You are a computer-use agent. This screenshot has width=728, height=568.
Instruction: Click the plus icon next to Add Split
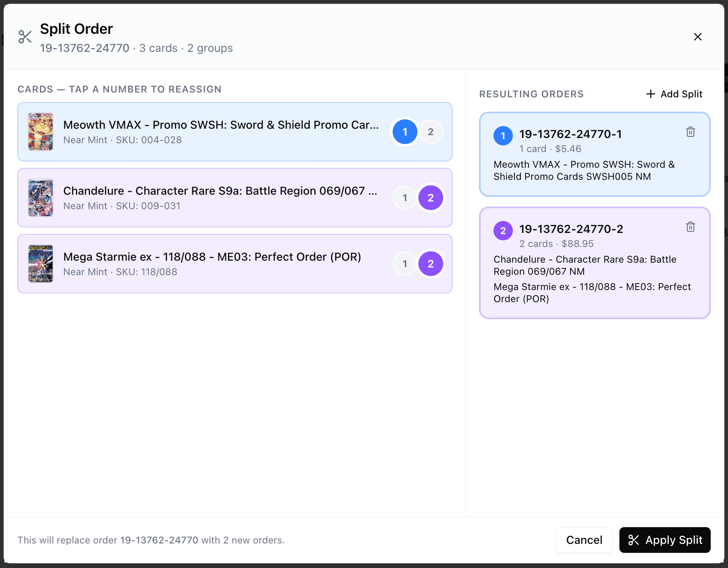(650, 94)
